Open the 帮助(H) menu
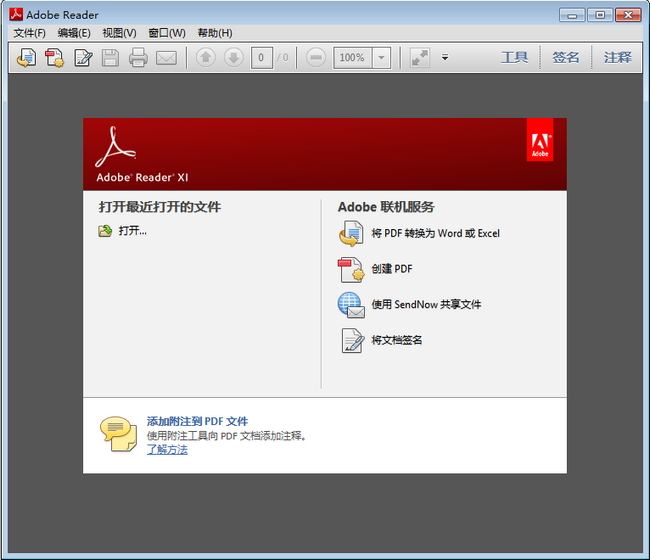 pyautogui.click(x=215, y=33)
